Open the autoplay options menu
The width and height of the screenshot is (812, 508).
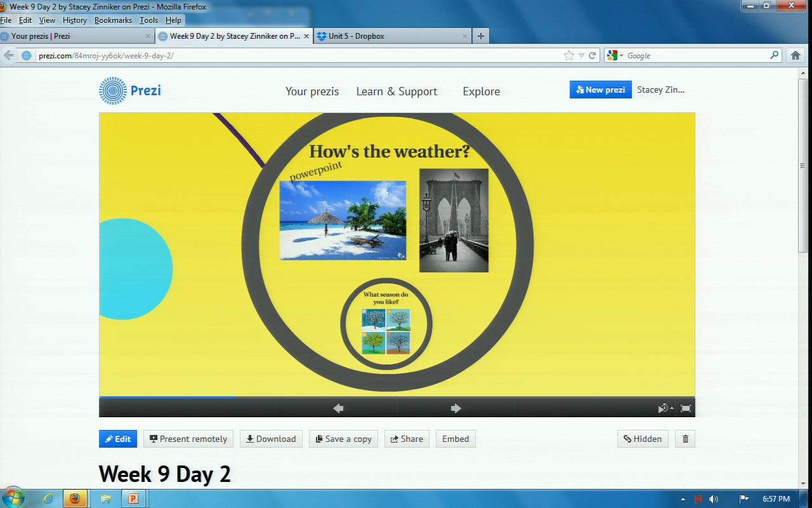click(665, 408)
